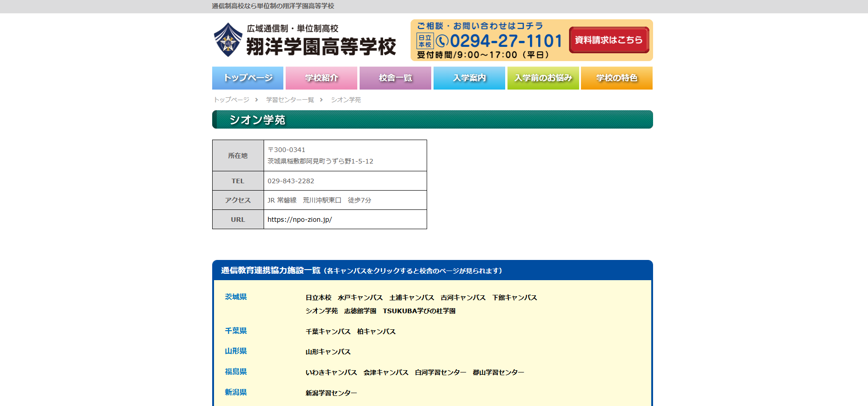This screenshot has height=406, width=868.
Task: Open the 新潟学習センター link
Action: pyautogui.click(x=331, y=393)
